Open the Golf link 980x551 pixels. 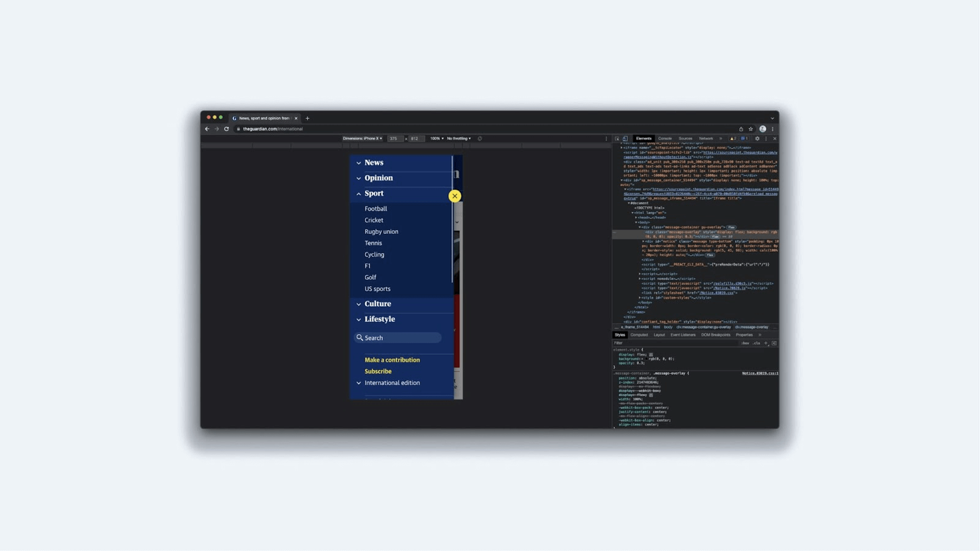(x=370, y=278)
